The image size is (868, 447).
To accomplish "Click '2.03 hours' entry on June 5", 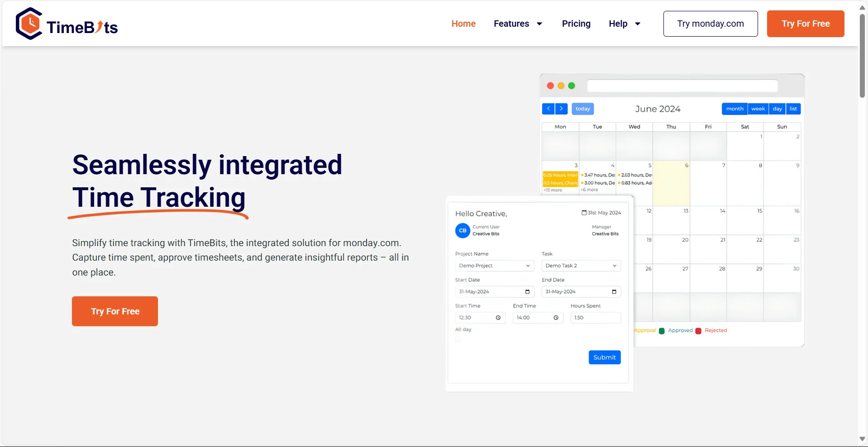I will tap(635, 175).
